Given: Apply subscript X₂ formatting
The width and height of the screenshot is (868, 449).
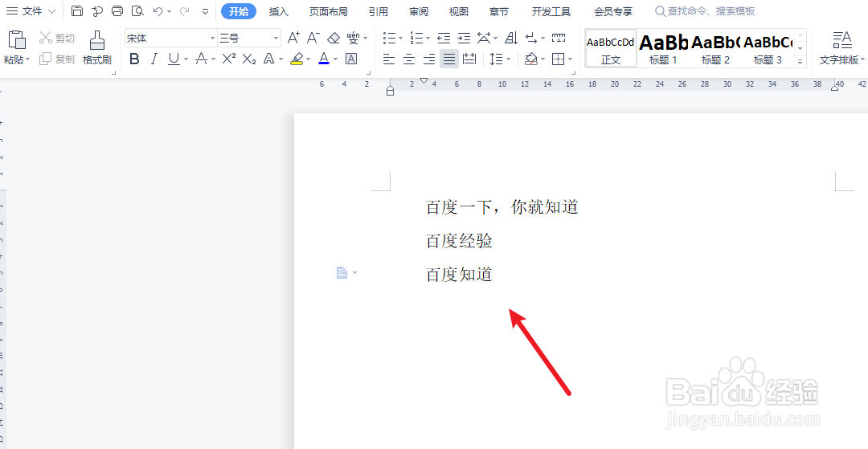Looking at the screenshot, I should pyautogui.click(x=249, y=59).
